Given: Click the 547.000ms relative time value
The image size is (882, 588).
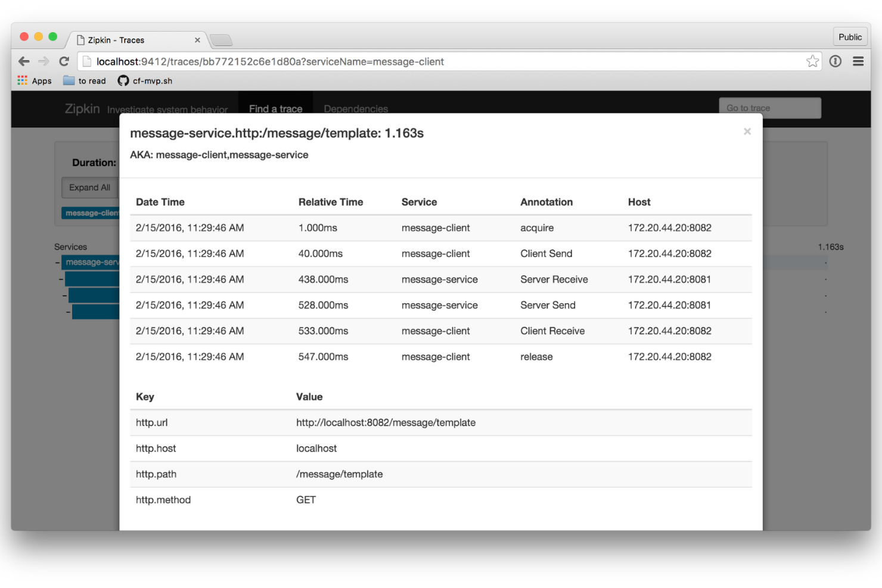Looking at the screenshot, I should [x=323, y=357].
